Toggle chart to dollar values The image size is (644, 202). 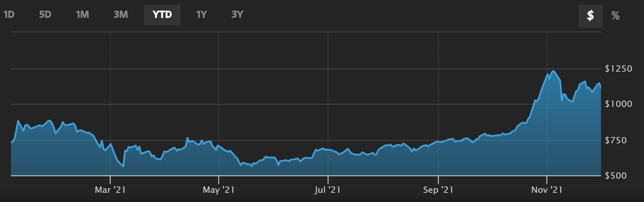click(590, 16)
